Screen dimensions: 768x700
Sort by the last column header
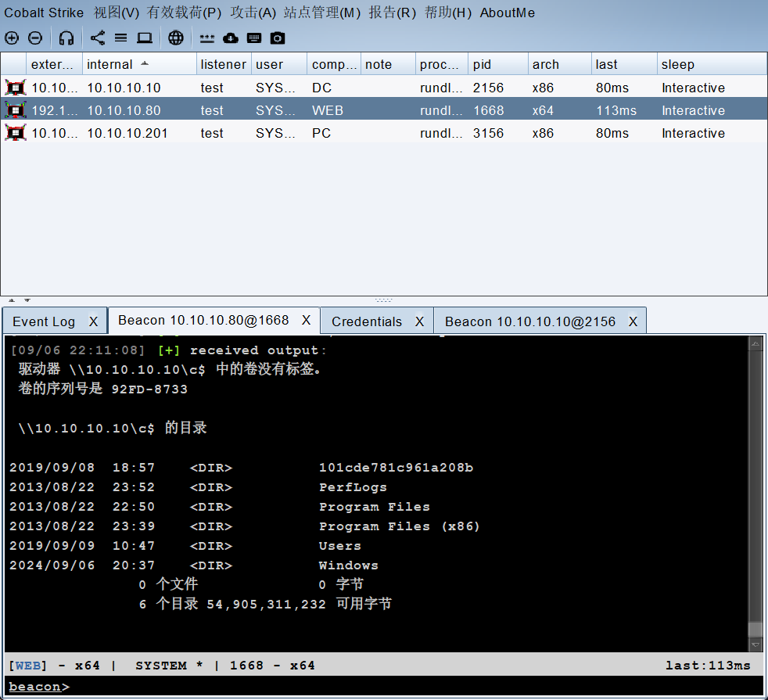[624, 64]
